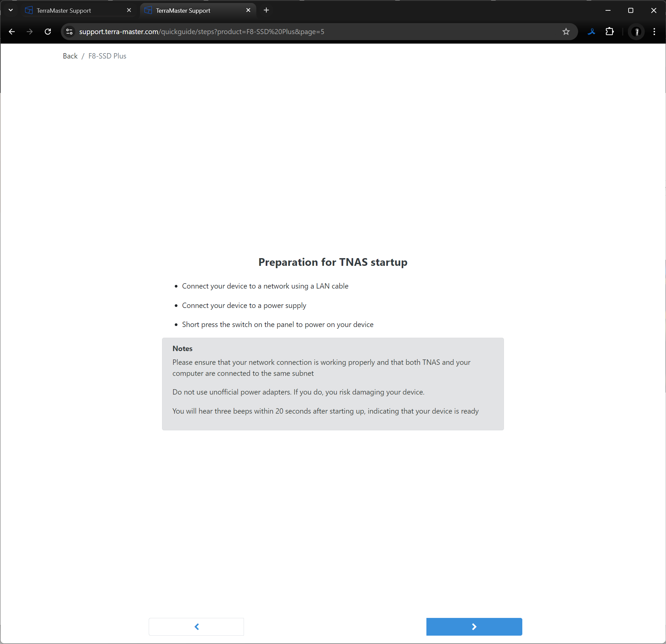The image size is (666, 644).
Task: Open the browser profile avatar
Action: tap(636, 32)
